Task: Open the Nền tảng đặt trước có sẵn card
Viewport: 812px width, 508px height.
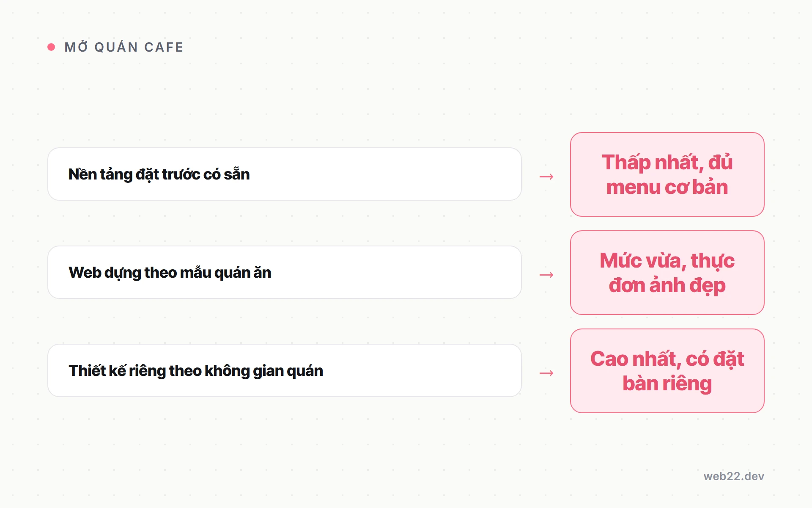Action: tap(285, 174)
